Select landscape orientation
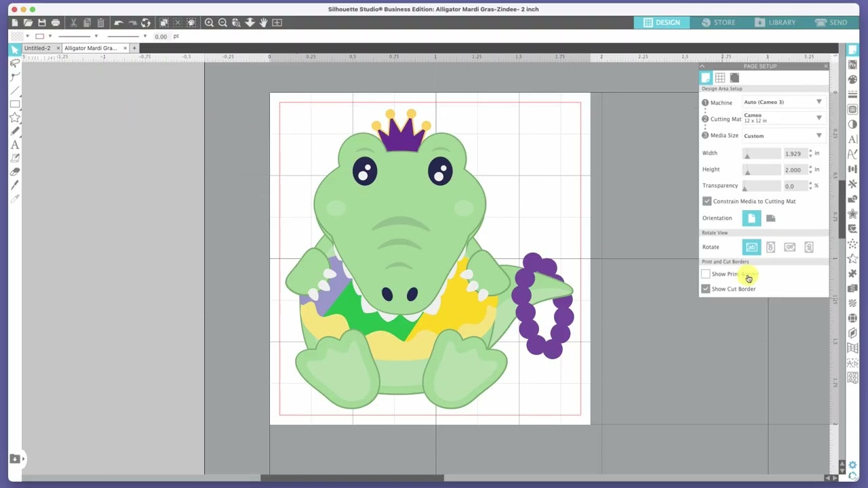 (770, 218)
